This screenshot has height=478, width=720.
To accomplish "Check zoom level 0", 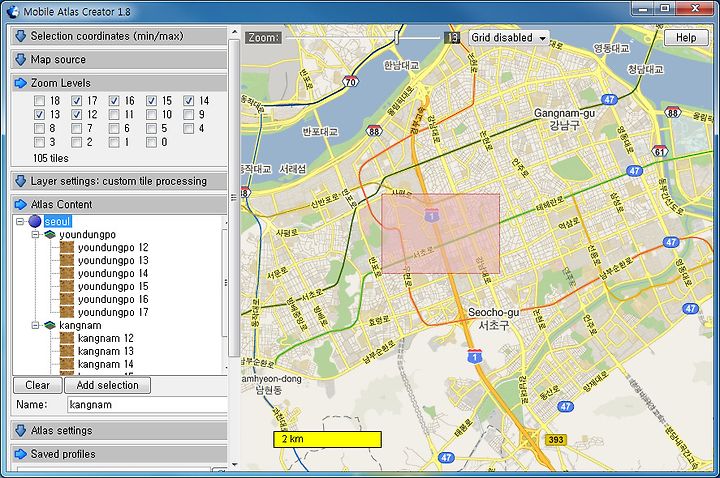I will (x=151, y=142).
